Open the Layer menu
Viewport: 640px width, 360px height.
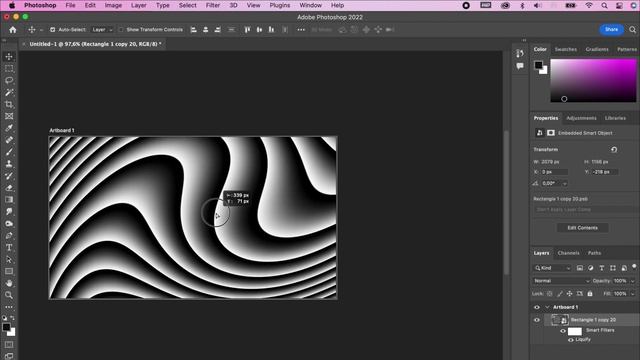(x=138, y=5)
